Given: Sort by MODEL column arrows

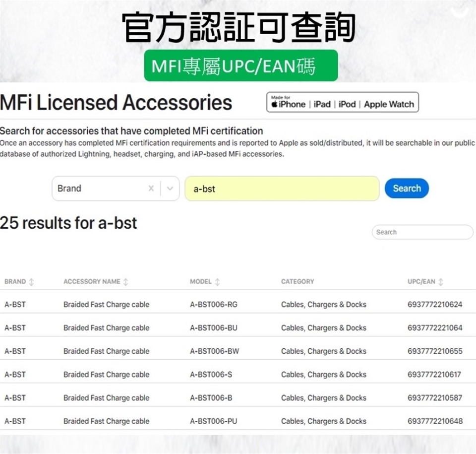Looking at the screenshot, I should (217, 282).
